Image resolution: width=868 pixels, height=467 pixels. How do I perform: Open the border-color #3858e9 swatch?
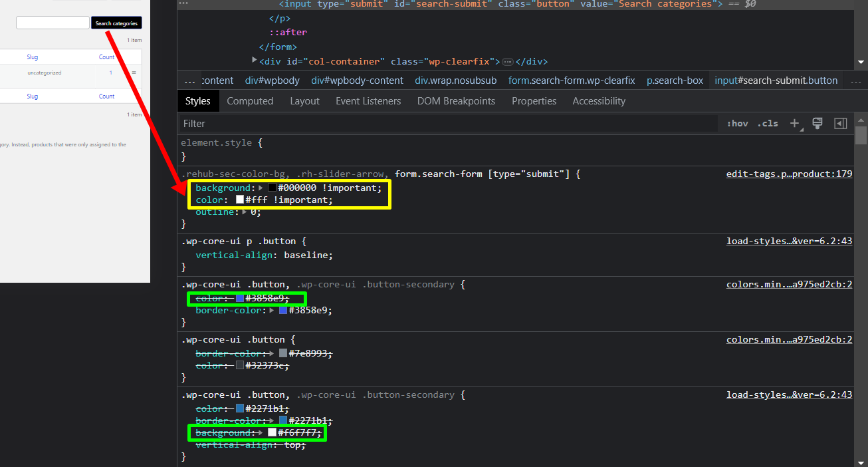point(283,311)
